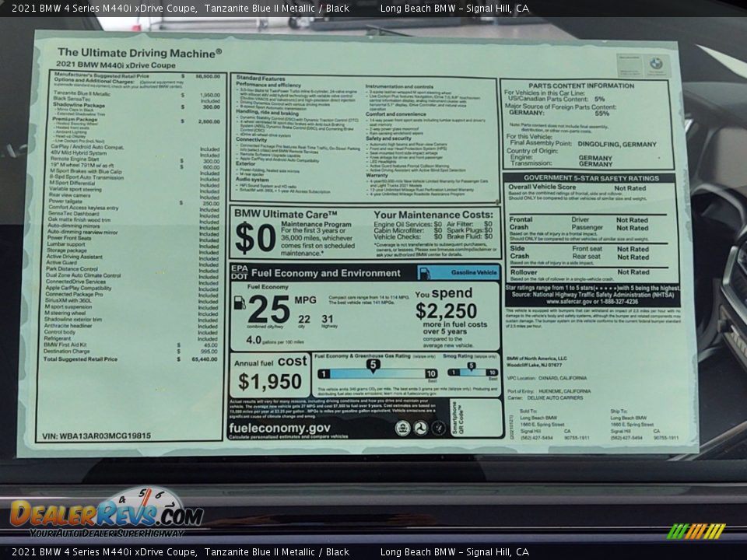Click the "VIN: WBA13AR03MCG19815" line

(96, 436)
